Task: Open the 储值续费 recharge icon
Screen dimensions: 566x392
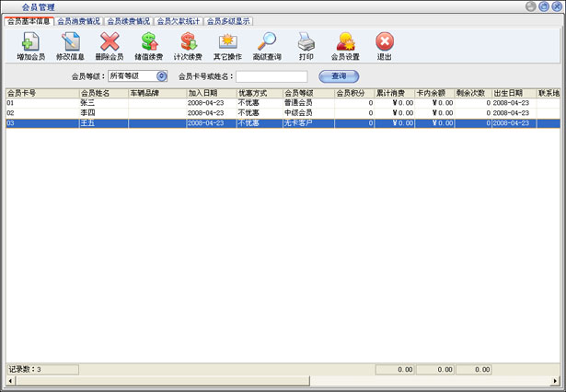Action: click(x=149, y=45)
